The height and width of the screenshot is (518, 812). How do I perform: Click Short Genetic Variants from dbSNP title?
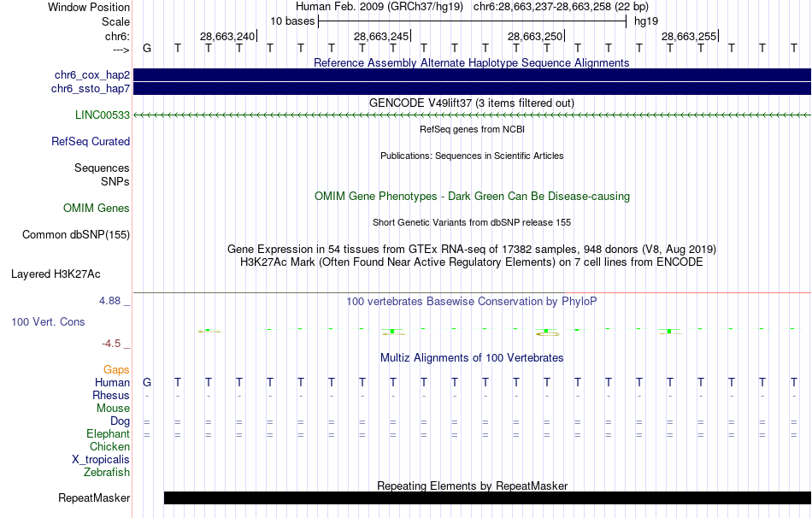tap(472, 223)
